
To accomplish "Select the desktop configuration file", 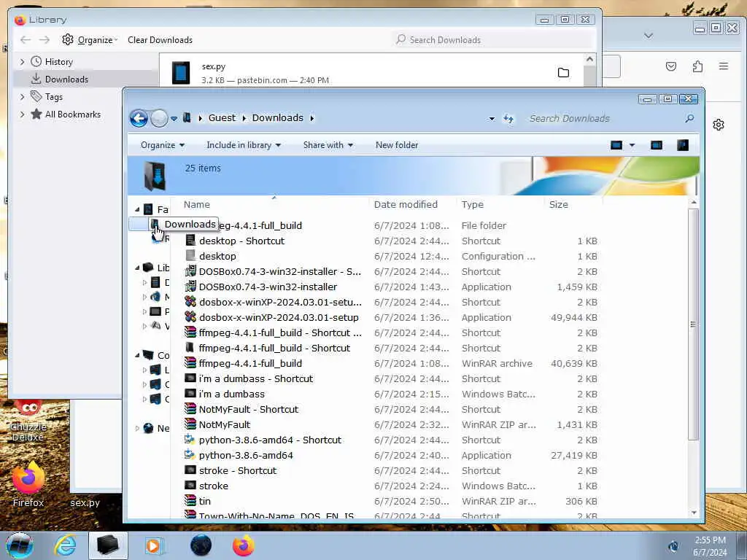I will pos(217,256).
